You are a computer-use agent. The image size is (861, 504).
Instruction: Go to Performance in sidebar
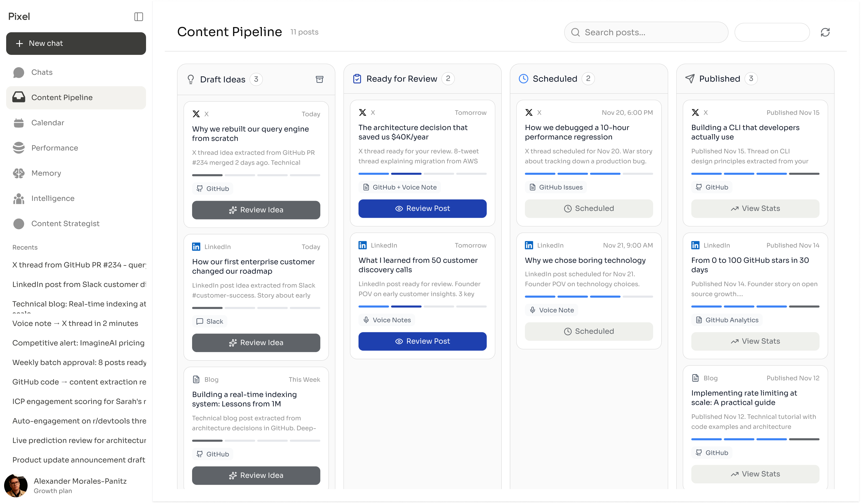[x=54, y=148]
